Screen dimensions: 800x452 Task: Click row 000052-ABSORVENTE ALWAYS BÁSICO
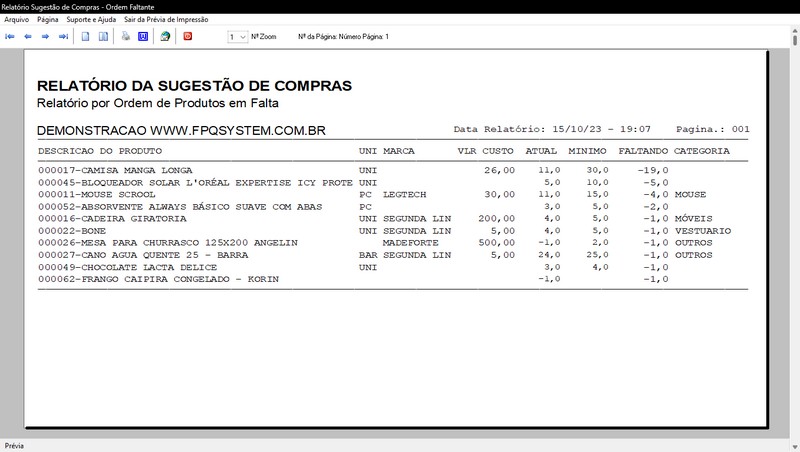click(x=393, y=207)
